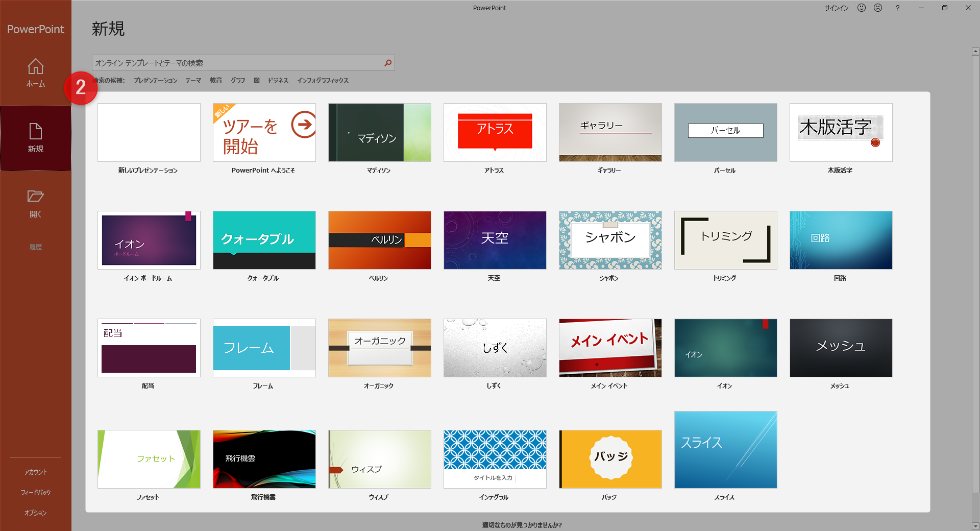Choose the バッジ theme thumbnail

610,460
